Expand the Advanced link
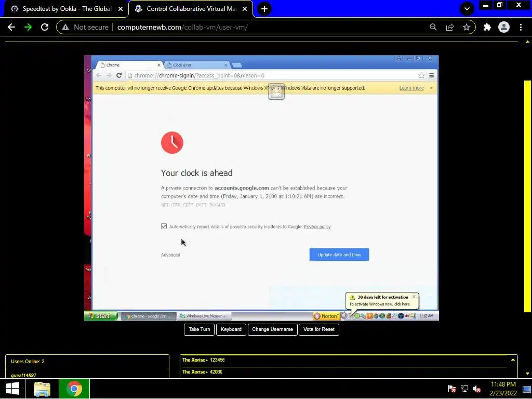Screen dimensions: 532x399 pyautogui.click(x=170, y=255)
